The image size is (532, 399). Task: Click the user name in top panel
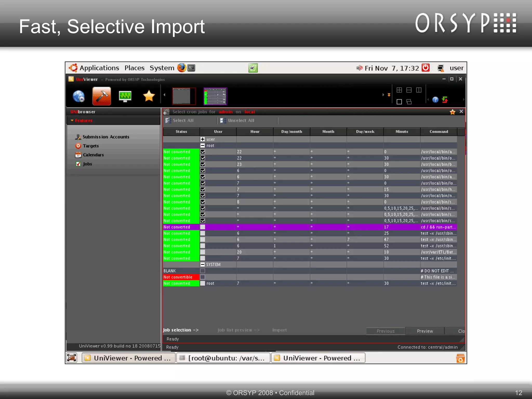click(x=456, y=68)
